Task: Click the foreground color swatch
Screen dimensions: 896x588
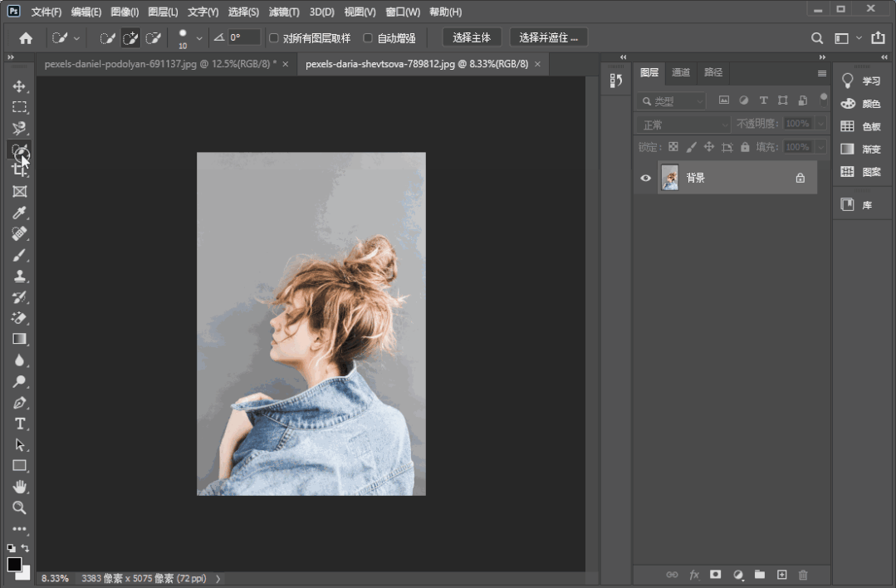Action: click(x=14, y=565)
